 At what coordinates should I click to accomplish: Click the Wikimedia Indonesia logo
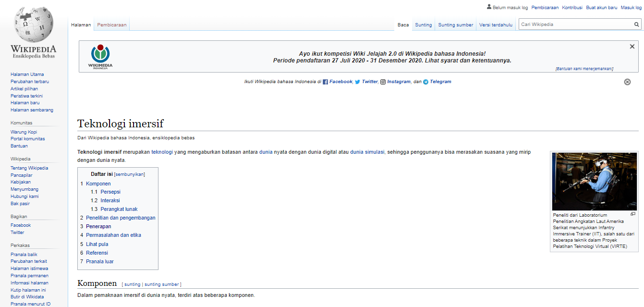pos(100,57)
